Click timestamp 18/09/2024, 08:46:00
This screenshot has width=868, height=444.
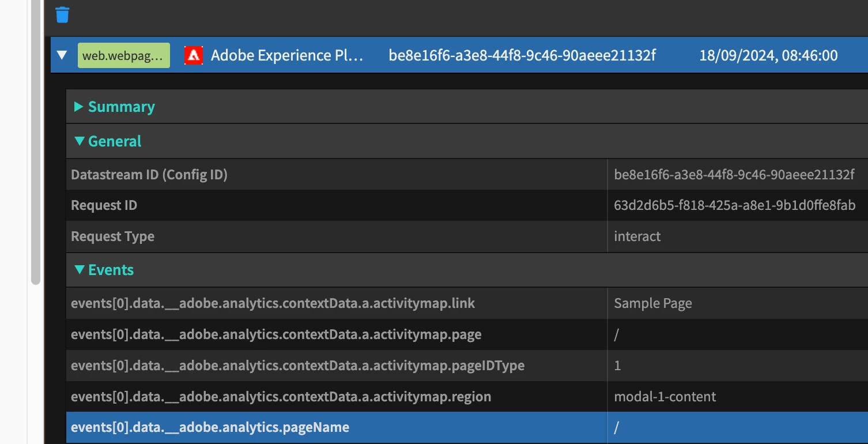768,55
